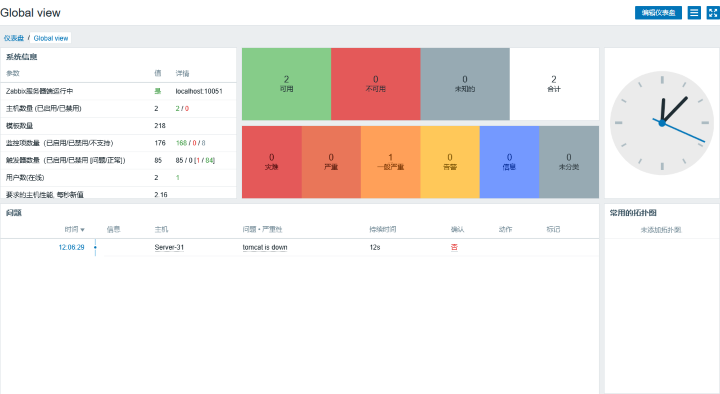
Task: Click the favorite maps widget title
Action: (x=633, y=213)
